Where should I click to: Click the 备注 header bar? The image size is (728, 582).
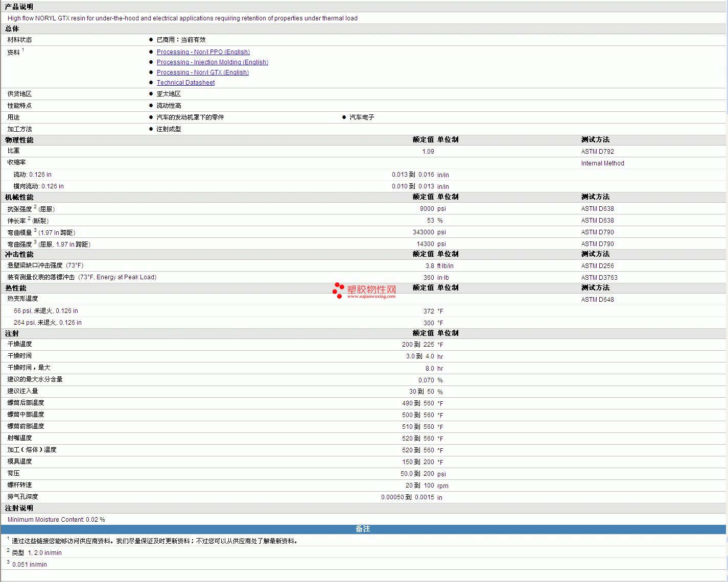point(363,529)
